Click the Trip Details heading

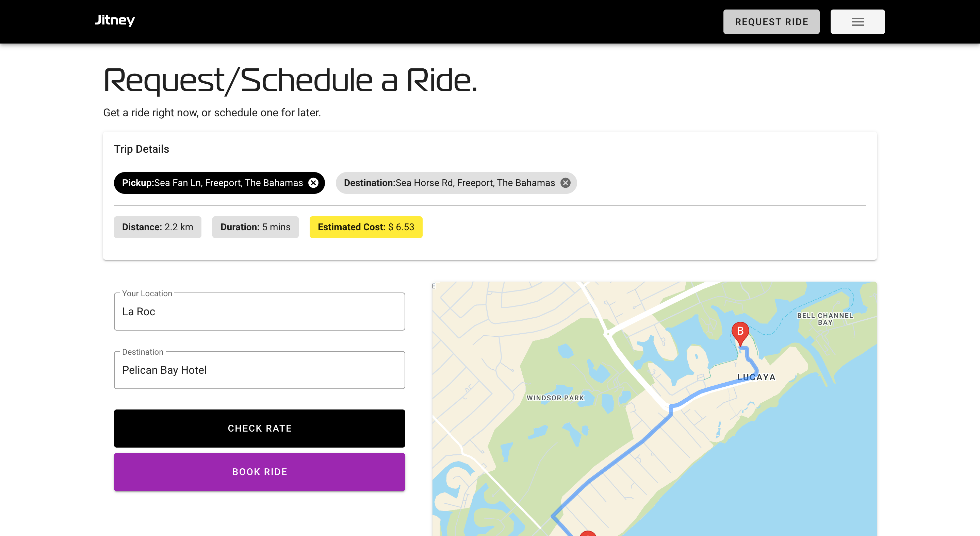(142, 149)
